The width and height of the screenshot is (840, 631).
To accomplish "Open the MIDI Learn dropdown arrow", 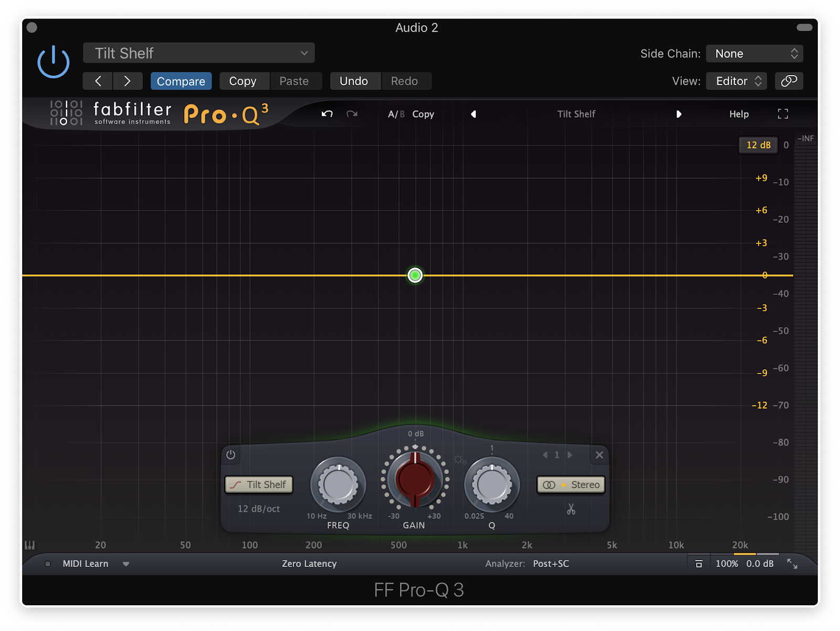I will (x=126, y=564).
